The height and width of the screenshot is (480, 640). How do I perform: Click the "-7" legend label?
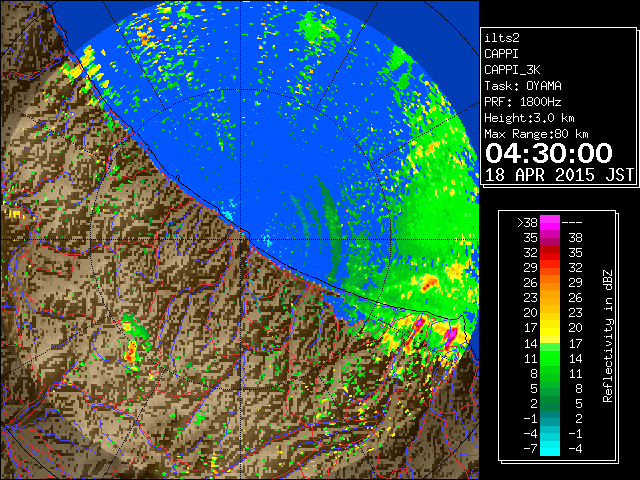[x=530, y=448]
